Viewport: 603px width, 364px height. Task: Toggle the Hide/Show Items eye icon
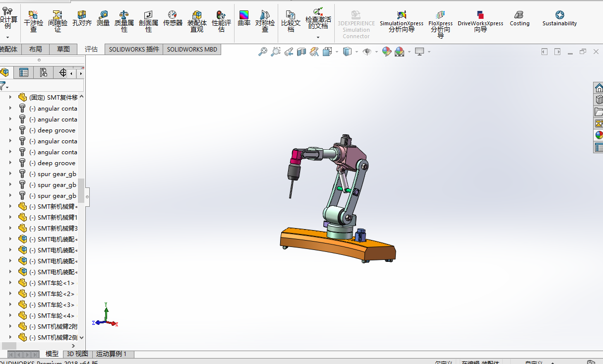(x=367, y=52)
